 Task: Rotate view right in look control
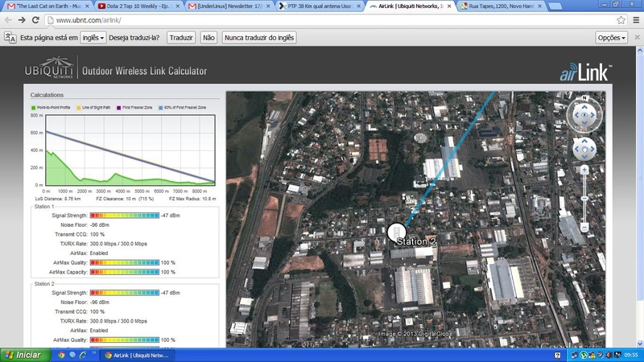click(x=592, y=115)
